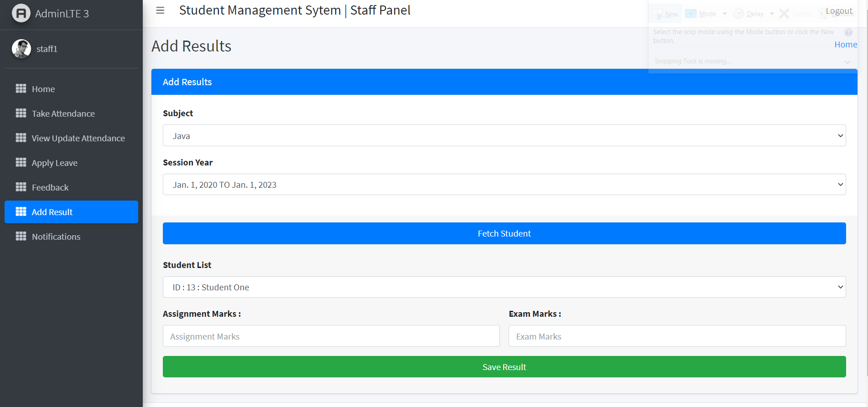Click the Notifications sidebar icon
868x407 pixels.
21,236
